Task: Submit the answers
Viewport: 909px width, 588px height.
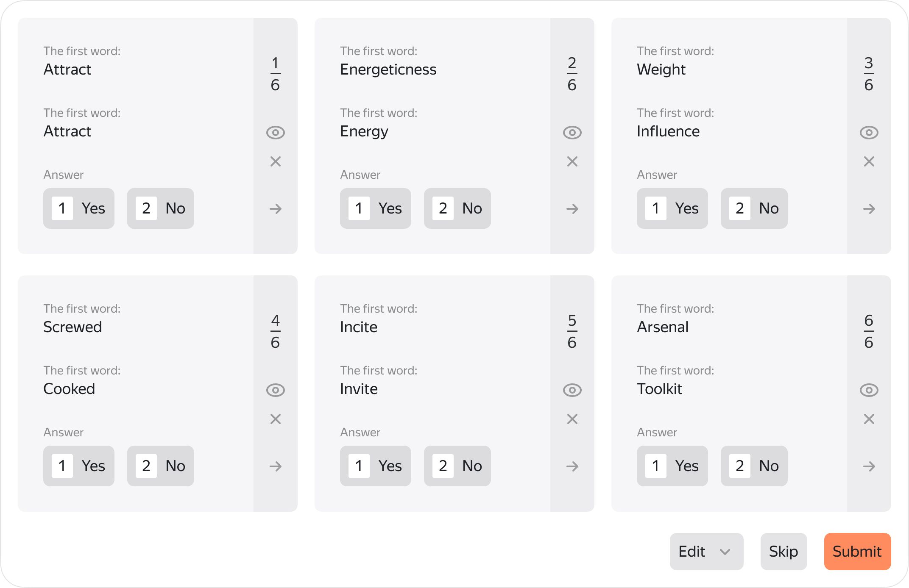Action: click(x=857, y=552)
